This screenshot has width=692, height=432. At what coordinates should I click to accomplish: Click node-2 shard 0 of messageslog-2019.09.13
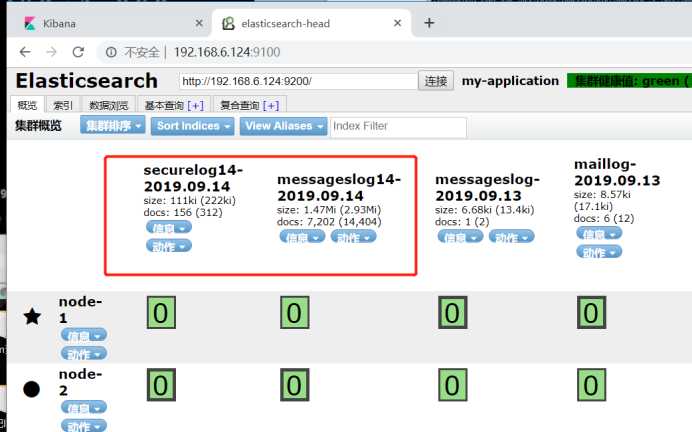[452, 385]
